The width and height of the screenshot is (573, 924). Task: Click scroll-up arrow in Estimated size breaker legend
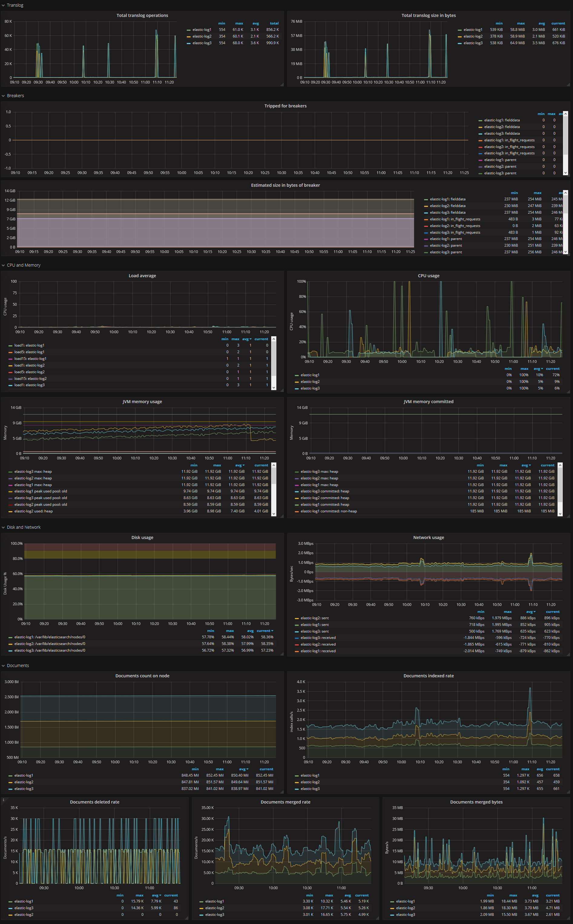click(565, 192)
